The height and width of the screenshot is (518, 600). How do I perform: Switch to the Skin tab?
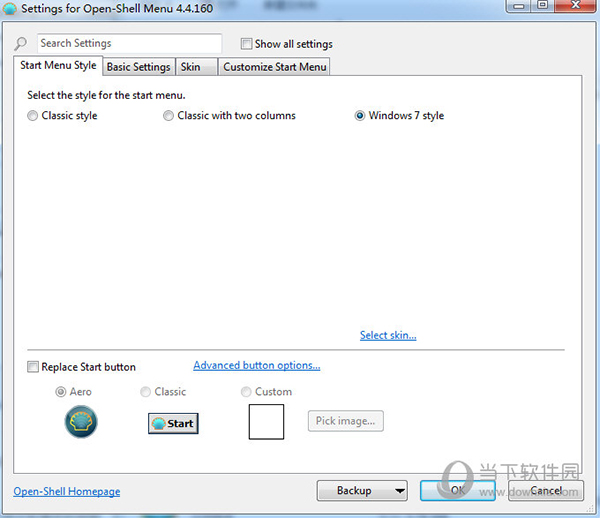point(196,67)
